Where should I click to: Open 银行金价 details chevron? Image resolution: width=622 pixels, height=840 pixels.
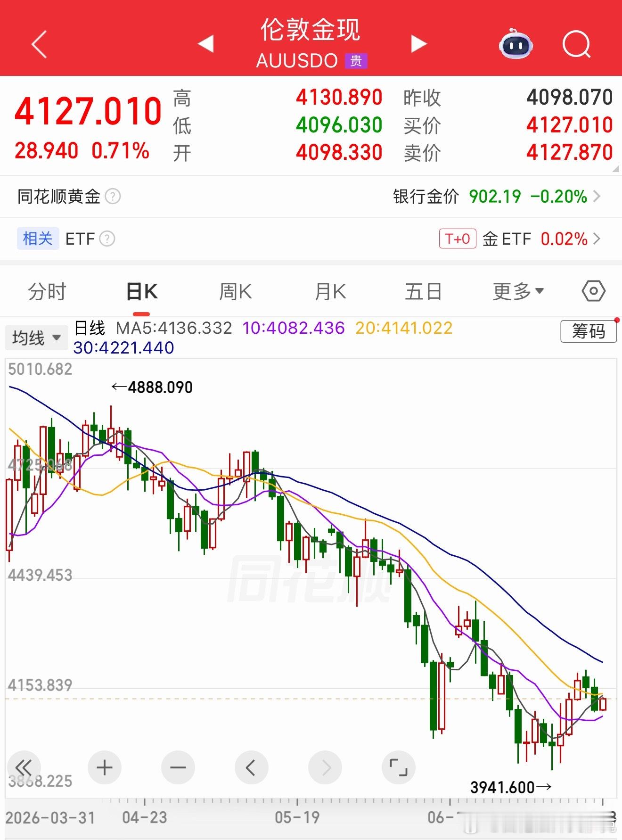tap(597, 196)
